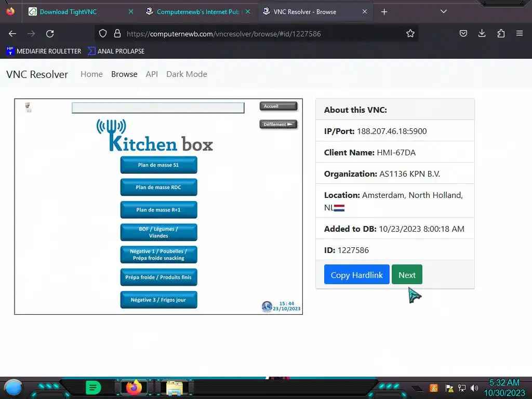This screenshot has height=399, width=532.
Task: Open the Browse nav link
Action: (124, 74)
